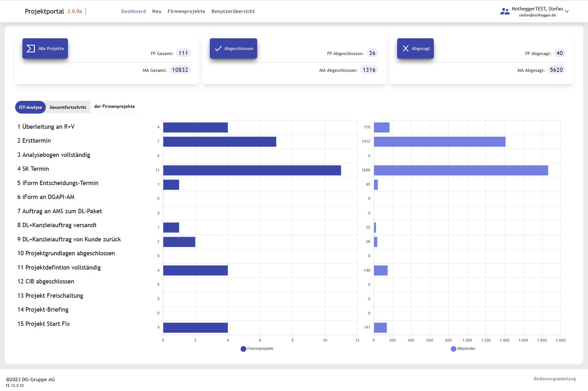Toggle the Mitarbeiter legend circle

click(453, 349)
